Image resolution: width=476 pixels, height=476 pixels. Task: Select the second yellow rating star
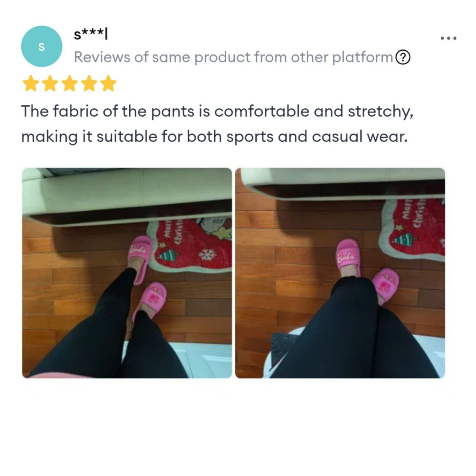click(x=50, y=83)
